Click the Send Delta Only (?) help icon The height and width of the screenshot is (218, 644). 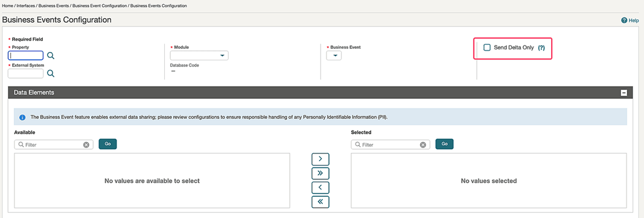click(x=541, y=48)
